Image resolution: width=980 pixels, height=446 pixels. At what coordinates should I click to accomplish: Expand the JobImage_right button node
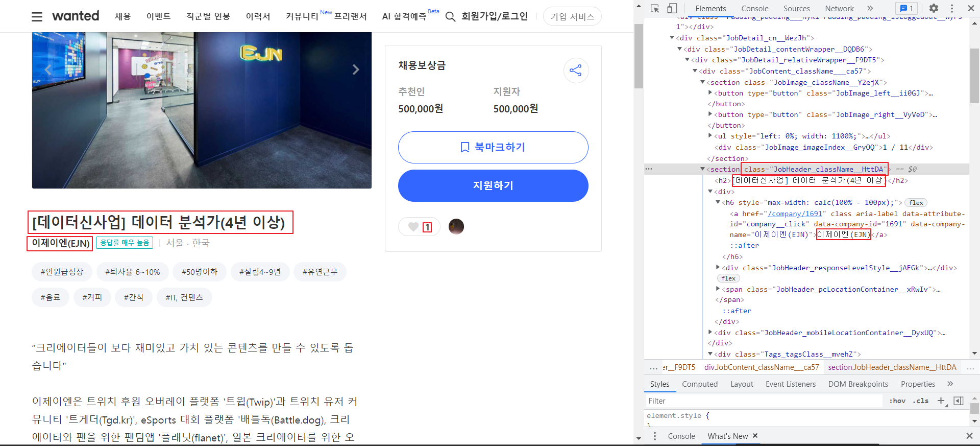pos(710,114)
